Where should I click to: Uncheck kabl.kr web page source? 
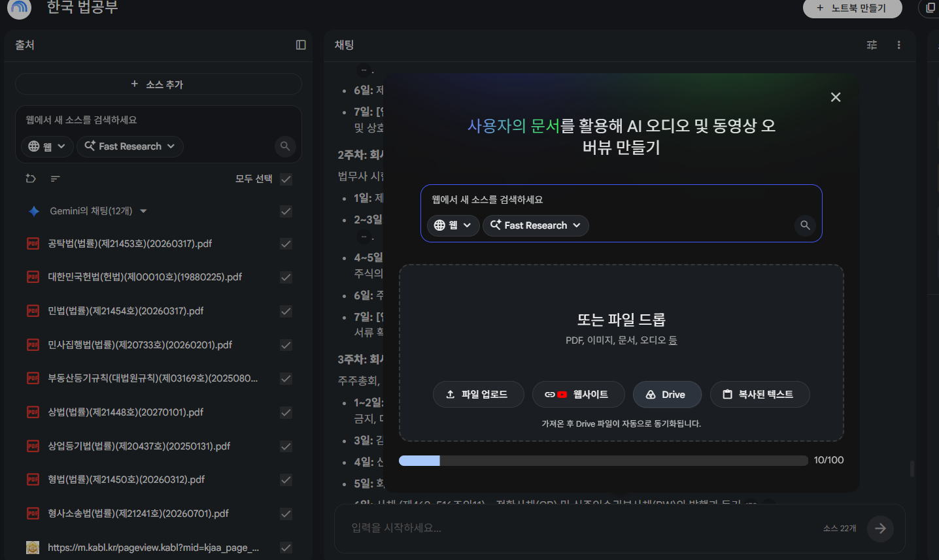[x=286, y=548]
